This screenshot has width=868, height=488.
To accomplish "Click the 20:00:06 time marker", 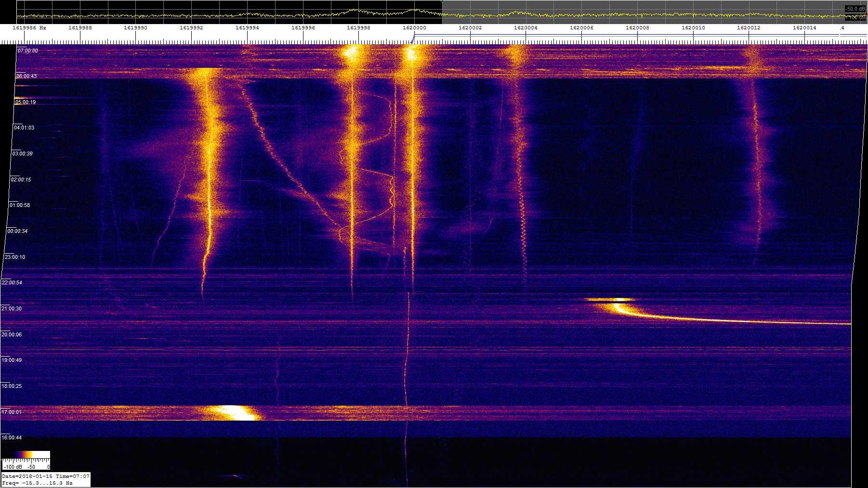I will [12, 334].
